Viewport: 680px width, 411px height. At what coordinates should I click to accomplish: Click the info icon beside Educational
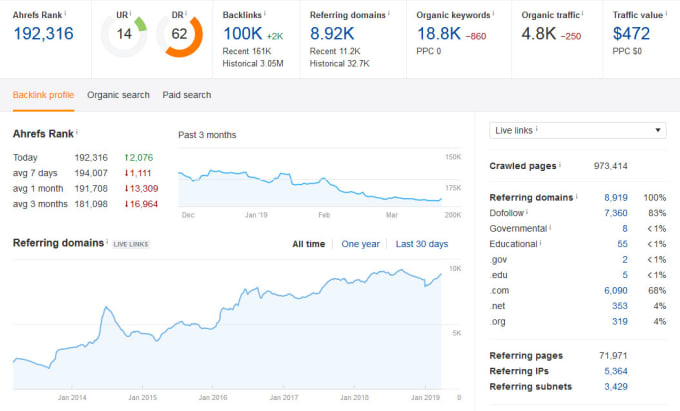point(541,242)
